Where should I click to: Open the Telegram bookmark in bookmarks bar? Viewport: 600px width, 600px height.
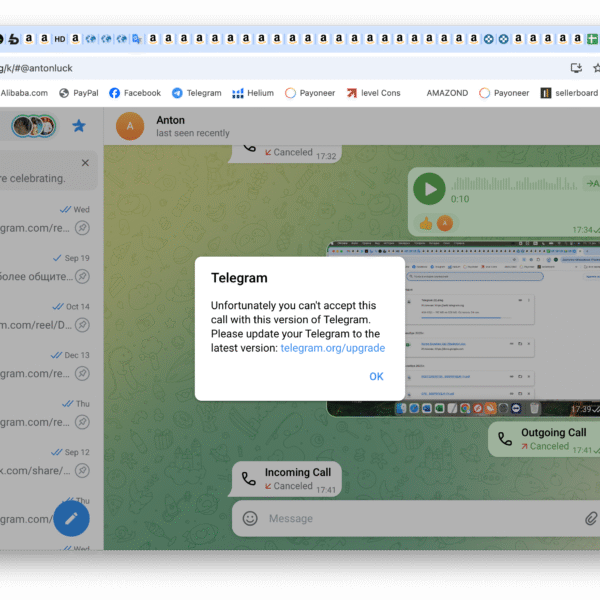click(196, 93)
